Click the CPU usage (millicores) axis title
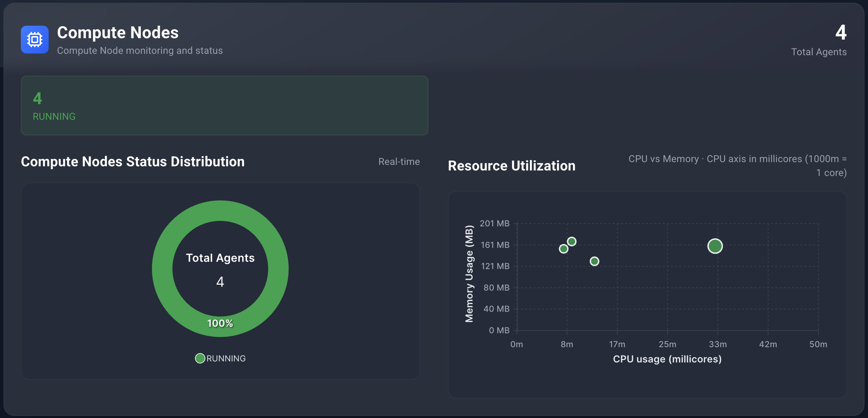Screen dimensions: 868x418 pyautogui.click(x=667, y=359)
